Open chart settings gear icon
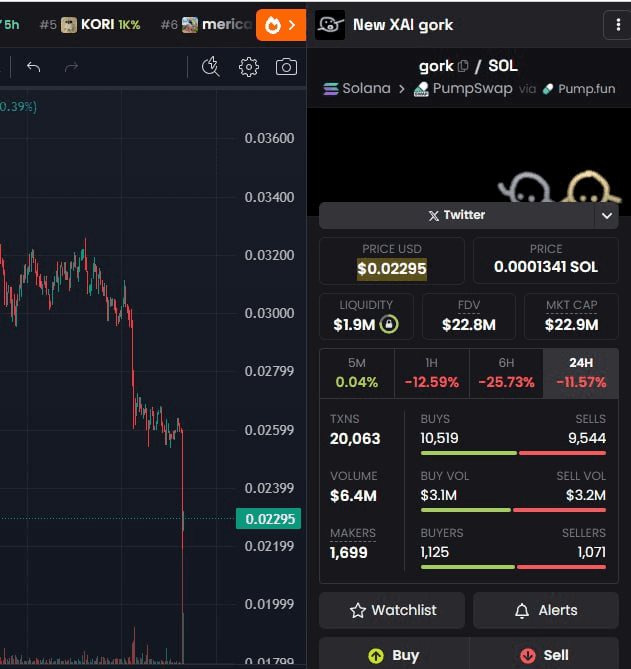This screenshot has width=631, height=669. [249, 67]
